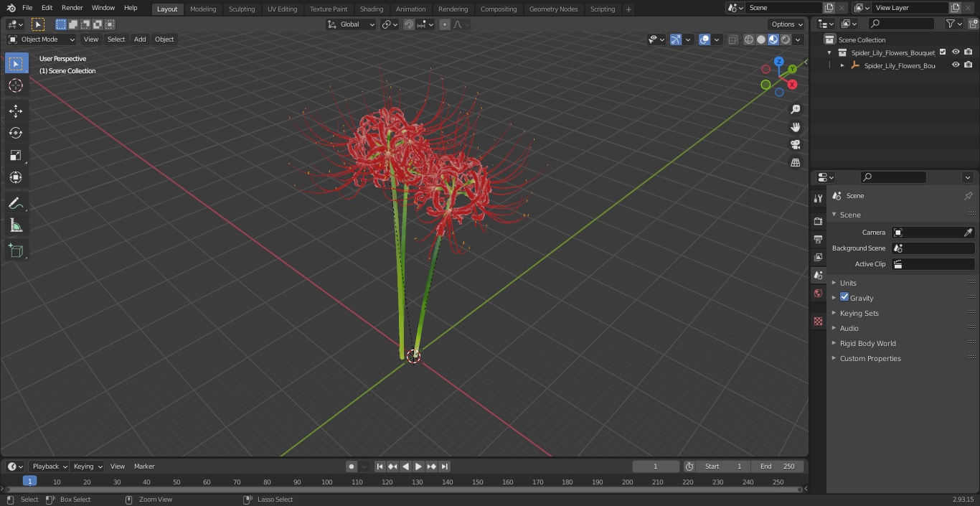Click the Select Box tool in toolbar

pos(16,63)
